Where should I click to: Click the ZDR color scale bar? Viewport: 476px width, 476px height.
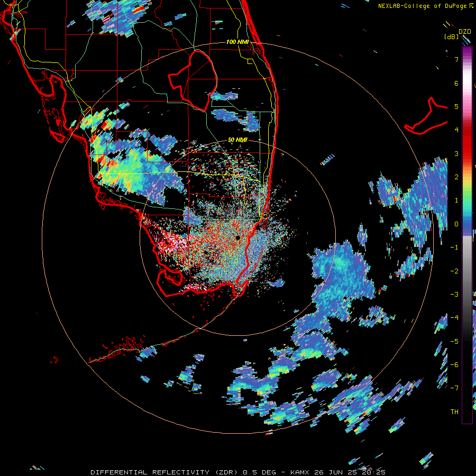point(467,235)
